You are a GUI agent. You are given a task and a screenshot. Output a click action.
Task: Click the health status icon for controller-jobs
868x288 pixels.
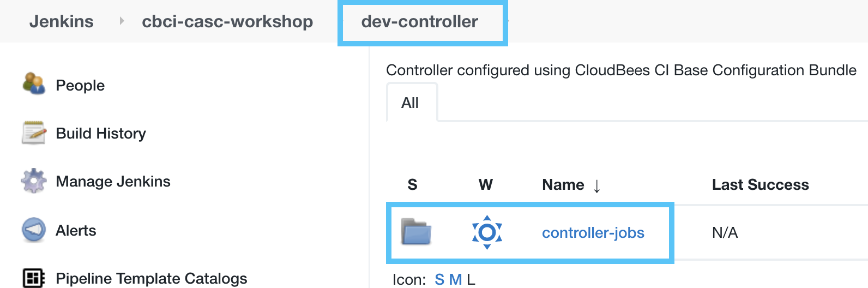click(x=487, y=232)
